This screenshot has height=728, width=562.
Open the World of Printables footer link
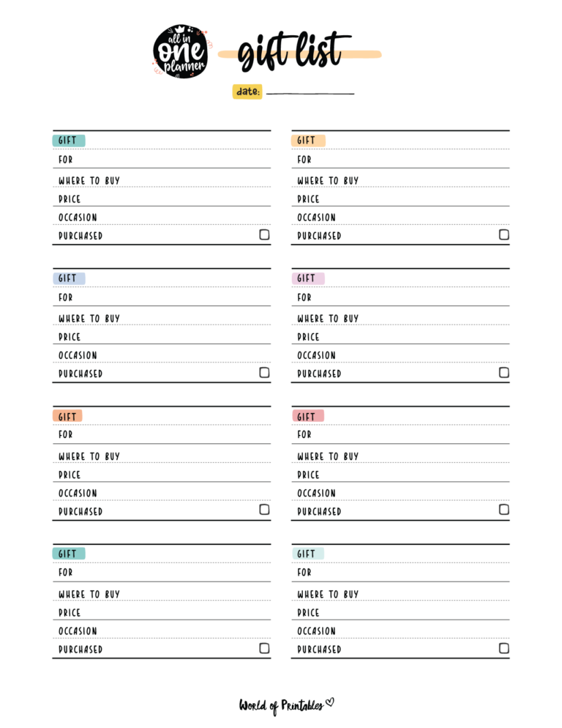pyautogui.click(x=281, y=705)
